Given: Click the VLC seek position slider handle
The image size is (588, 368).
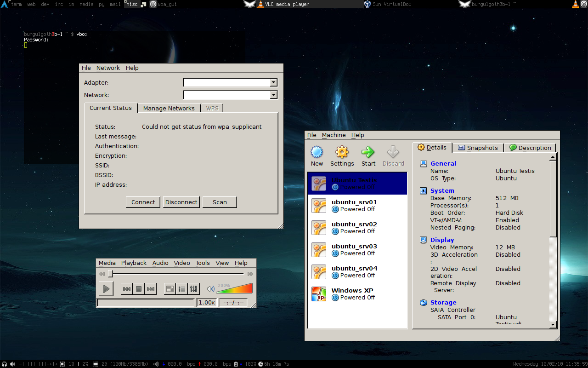Looking at the screenshot, I should [110, 274].
